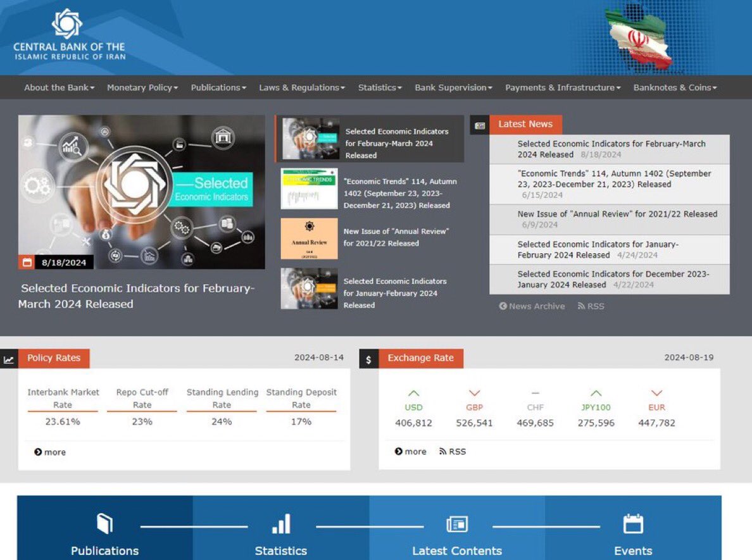
Task: Click the February-March 2024 story thumbnail
Action: point(311,139)
